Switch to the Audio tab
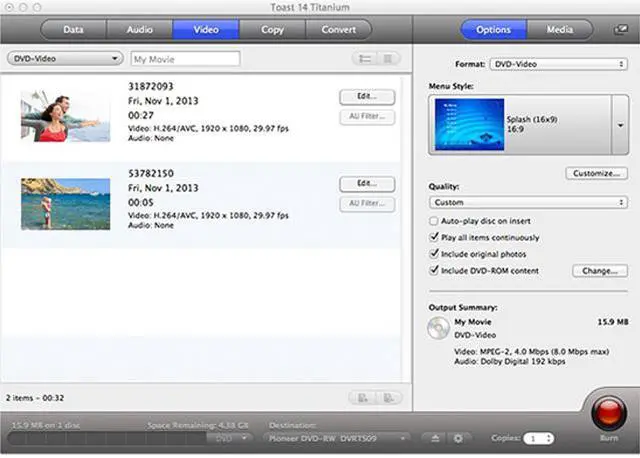Viewport: 640px width, 458px height. 140,30
